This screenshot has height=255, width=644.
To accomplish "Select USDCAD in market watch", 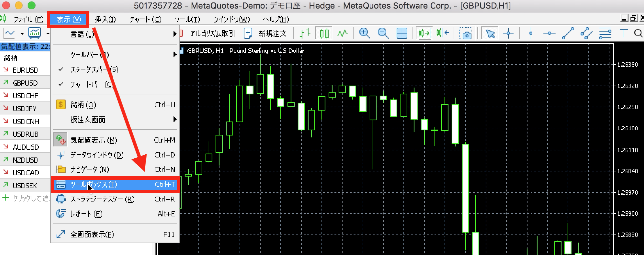I will pos(25,173).
